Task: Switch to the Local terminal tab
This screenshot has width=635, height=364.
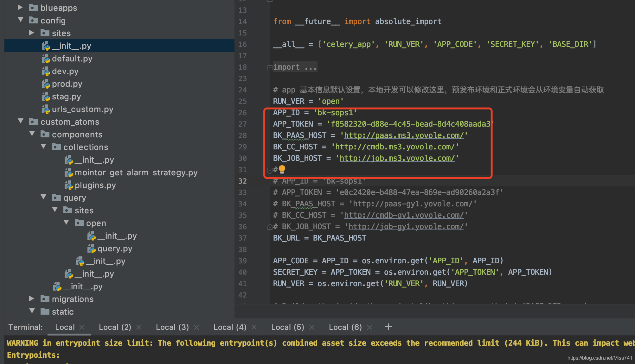Action: pos(65,327)
